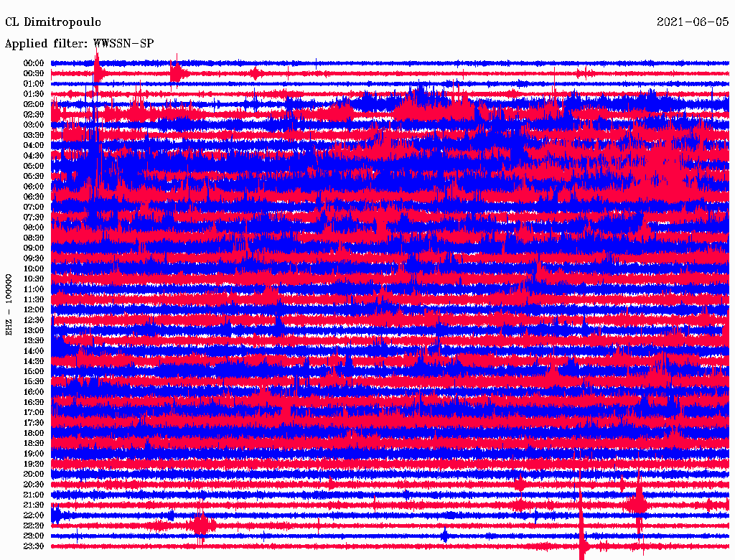Click the 14:00 time label

(34, 351)
